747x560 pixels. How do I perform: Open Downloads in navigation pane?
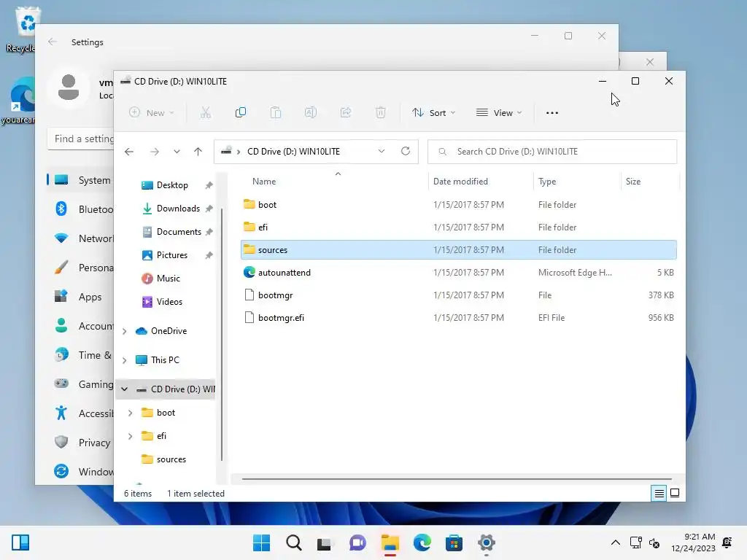(178, 209)
